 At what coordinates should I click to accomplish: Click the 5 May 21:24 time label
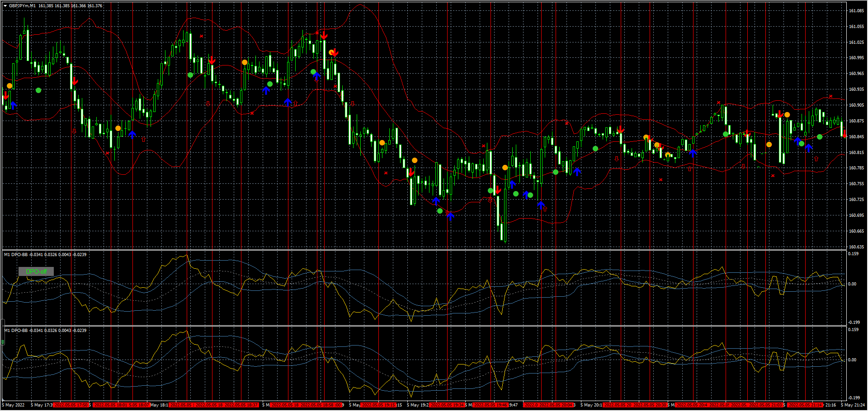853,405
